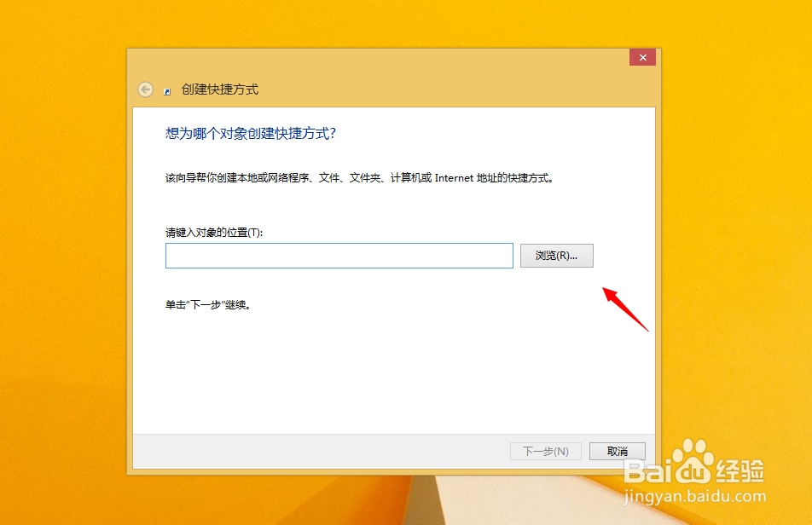This screenshot has width=812, height=525.
Task: Close the Create Shortcut window
Action: pos(642,57)
